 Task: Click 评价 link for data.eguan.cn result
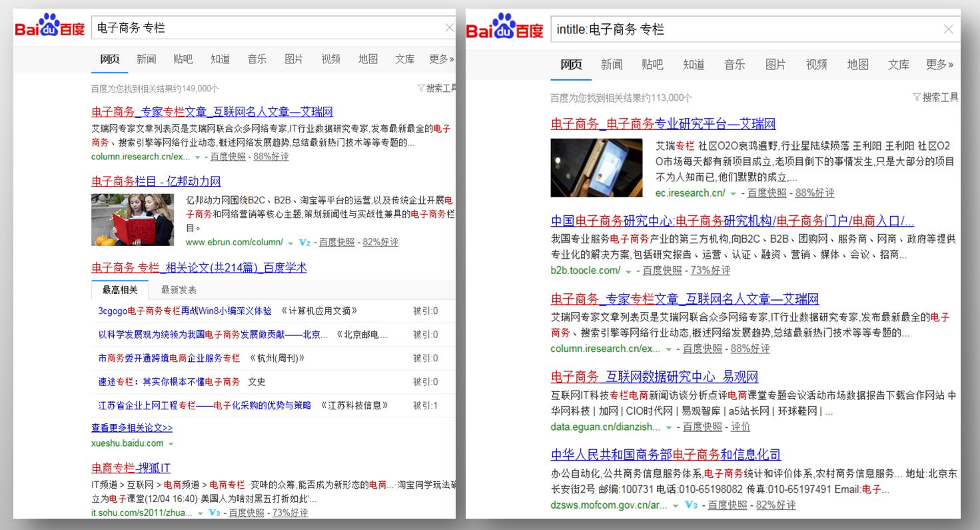[x=740, y=427]
